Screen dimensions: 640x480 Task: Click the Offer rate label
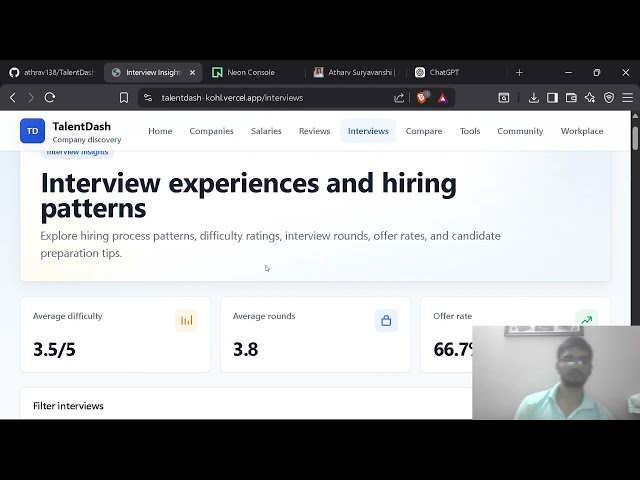point(452,316)
